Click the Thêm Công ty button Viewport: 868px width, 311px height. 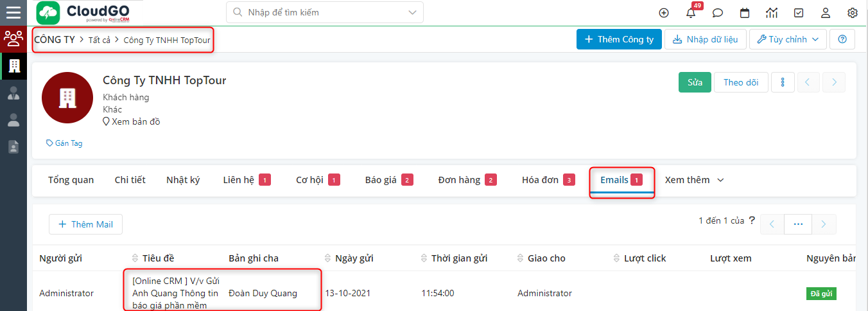point(618,39)
